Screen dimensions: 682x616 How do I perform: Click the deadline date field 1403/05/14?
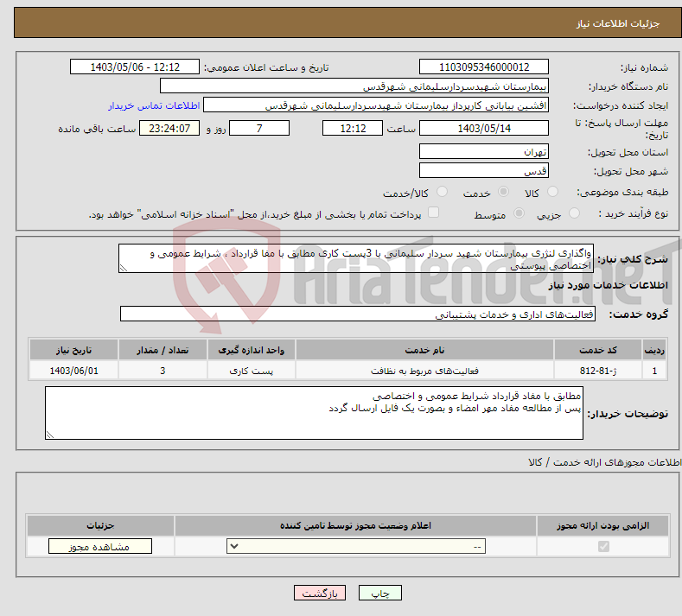click(484, 128)
